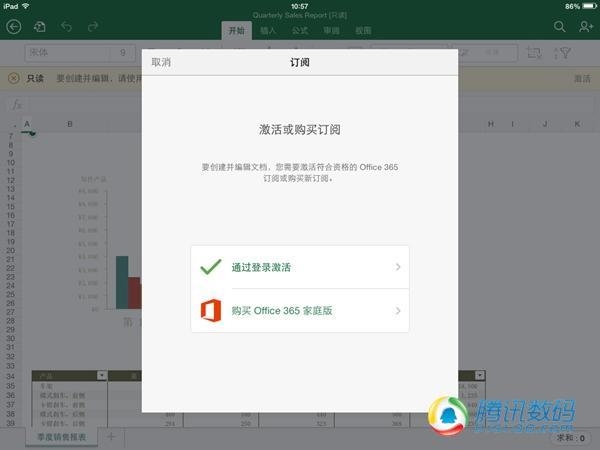Dismiss the read-only banner X icon
Screen dimensions: 600x450
[14, 78]
